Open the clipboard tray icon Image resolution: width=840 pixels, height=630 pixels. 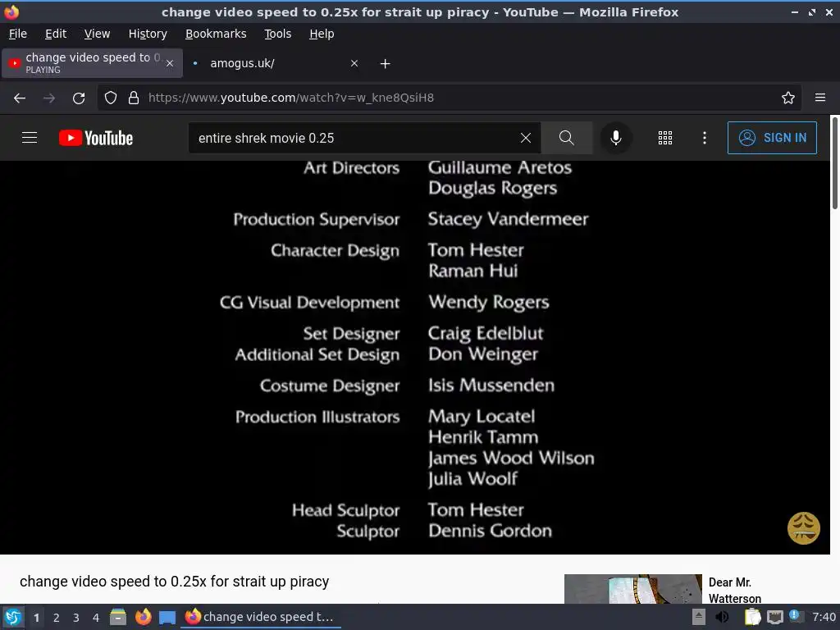coord(753,617)
